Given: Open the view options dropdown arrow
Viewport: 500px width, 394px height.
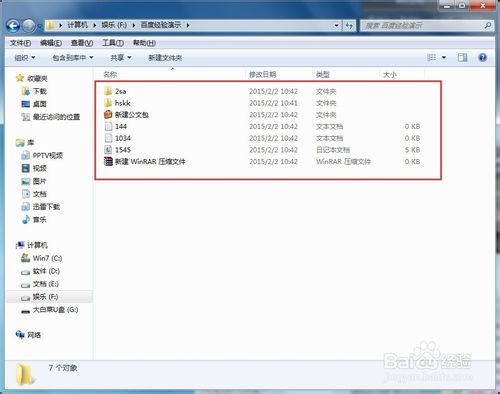Looking at the screenshot, I should coord(444,58).
